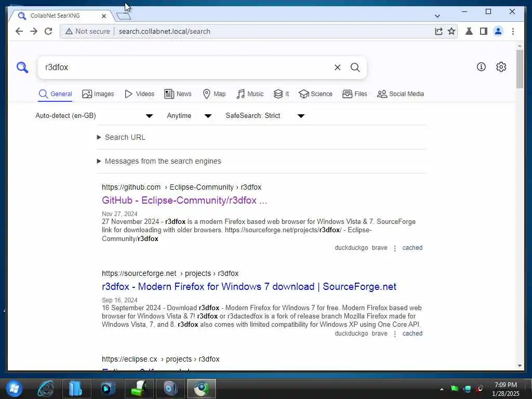Bookmark this page with star icon
The image size is (532, 399).
(x=451, y=31)
